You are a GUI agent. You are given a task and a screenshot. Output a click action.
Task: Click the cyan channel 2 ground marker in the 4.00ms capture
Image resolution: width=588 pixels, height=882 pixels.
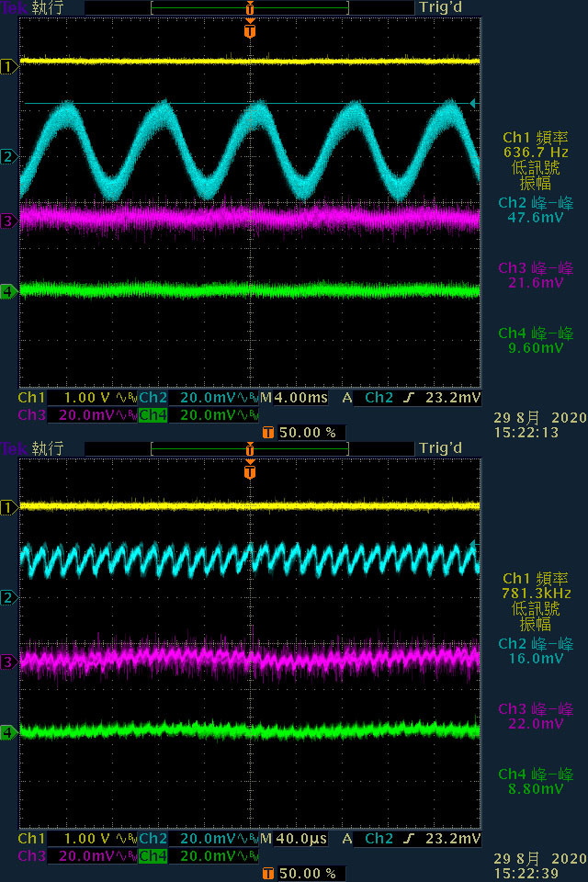tap(8, 156)
